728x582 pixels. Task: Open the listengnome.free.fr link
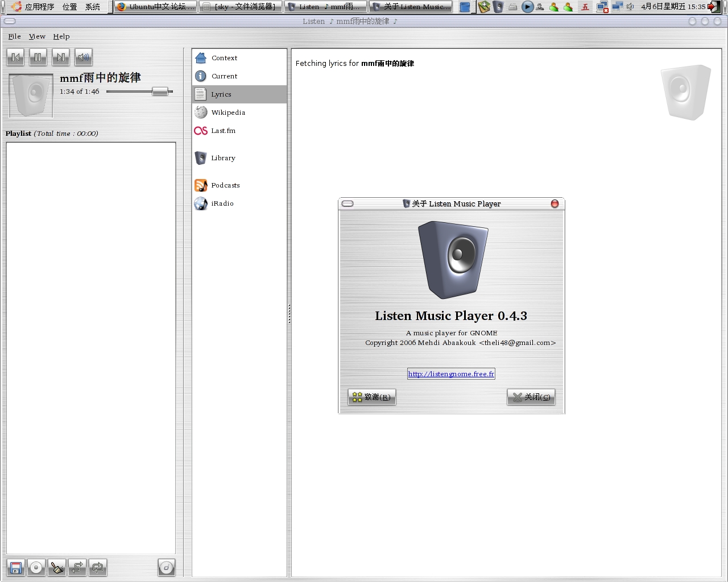(451, 373)
